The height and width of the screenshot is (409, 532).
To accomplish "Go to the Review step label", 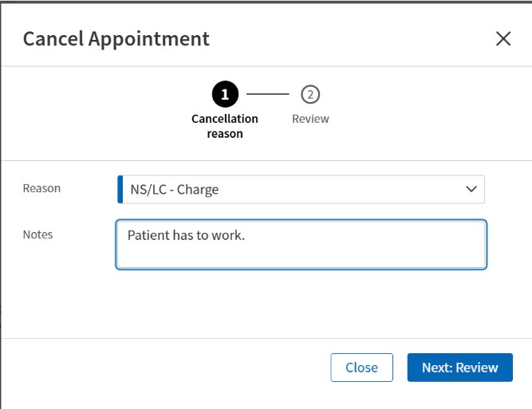I will [310, 119].
